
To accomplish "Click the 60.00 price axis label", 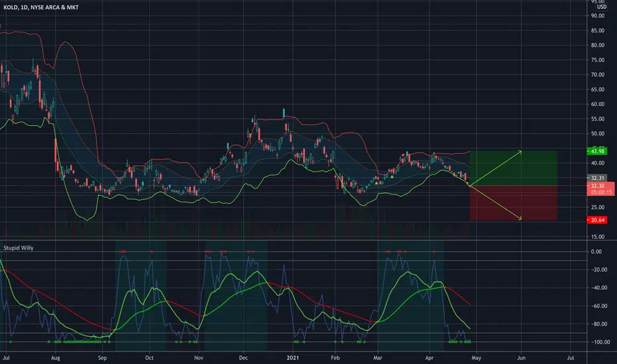I will 597,105.
